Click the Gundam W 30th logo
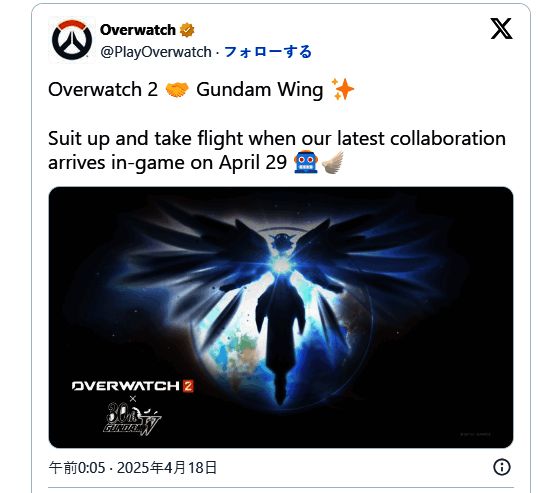Viewport: 557px width, 493px height. click(x=132, y=419)
